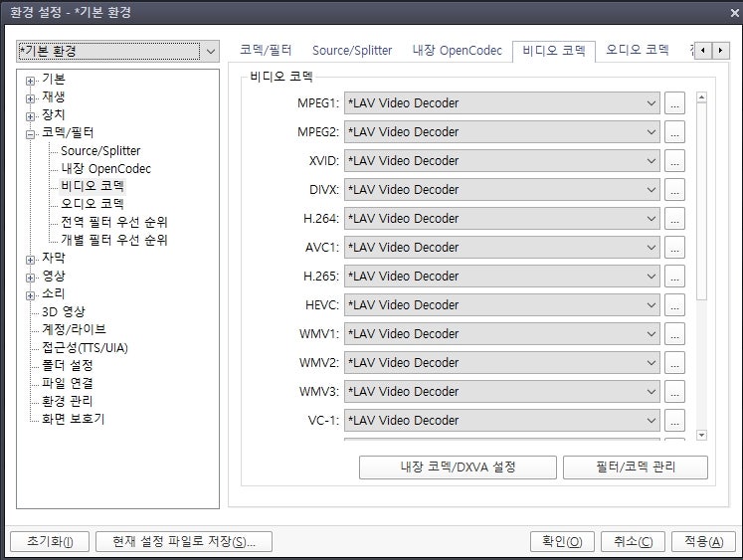Cancel with the 취소(C) button
Image resolution: width=743 pixels, height=560 pixels.
633,541
